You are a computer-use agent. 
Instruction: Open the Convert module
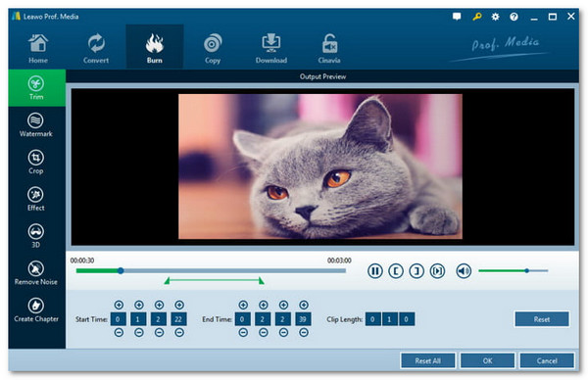(x=96, y=48)
